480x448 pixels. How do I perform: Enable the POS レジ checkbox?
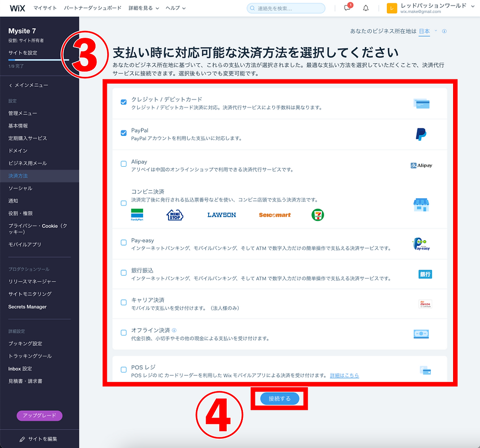click(123, 370)
